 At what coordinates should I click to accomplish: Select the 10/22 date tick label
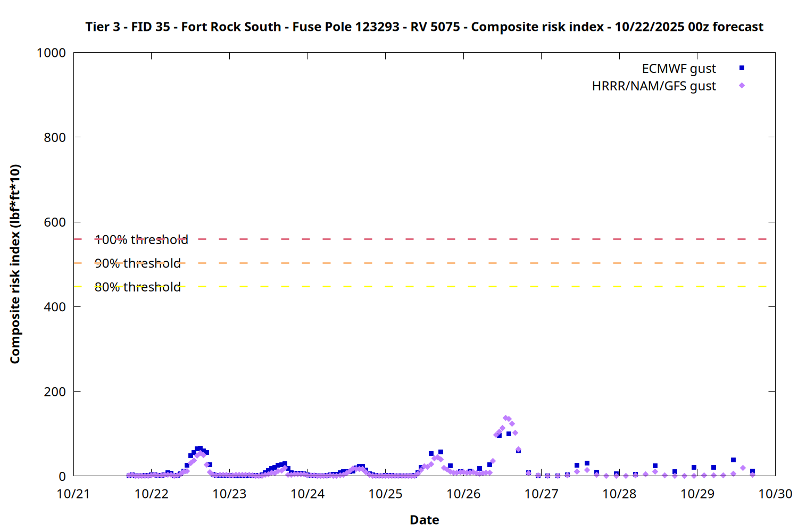[151, 494]
